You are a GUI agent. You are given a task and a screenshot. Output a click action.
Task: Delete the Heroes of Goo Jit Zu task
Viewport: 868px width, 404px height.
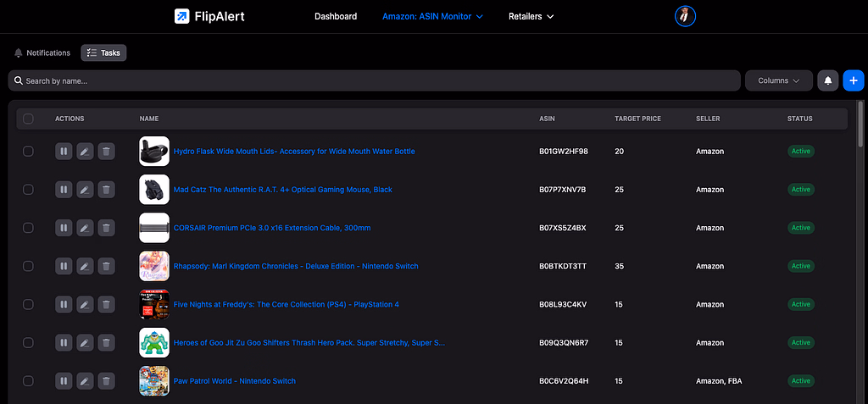(x=106, y=342)
